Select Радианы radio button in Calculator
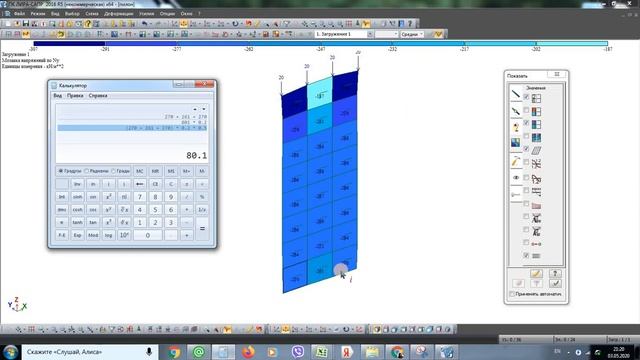 click(87, 171)
